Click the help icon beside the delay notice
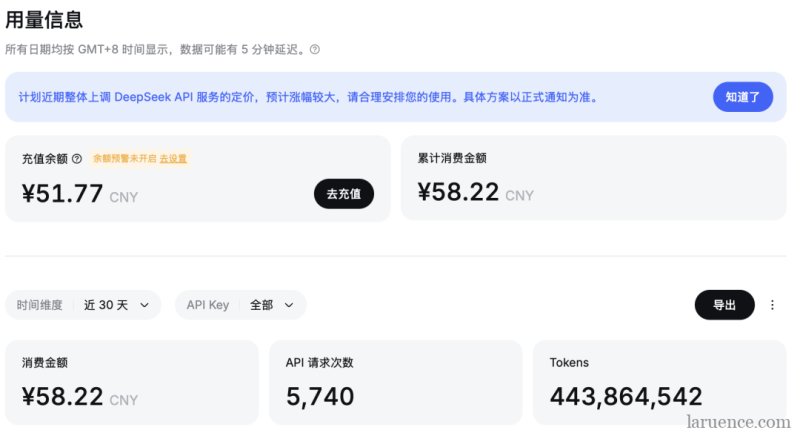This screenshot has width=800, height=436. coord(315,49)
